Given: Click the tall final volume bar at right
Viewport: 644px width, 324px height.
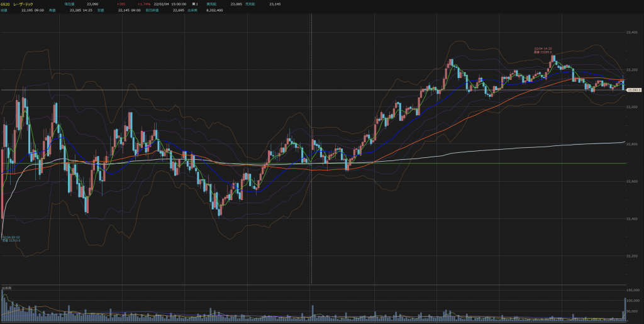Looking at the screenshot, I should (x=625, y=310).
